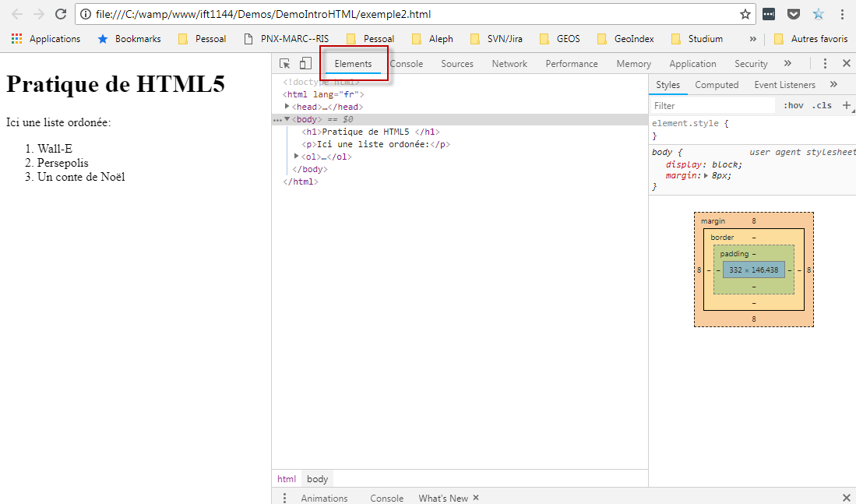Viewport: 856px width, 504px height.
Task: Open the What's New drawer tab
Action: (442, 498)
